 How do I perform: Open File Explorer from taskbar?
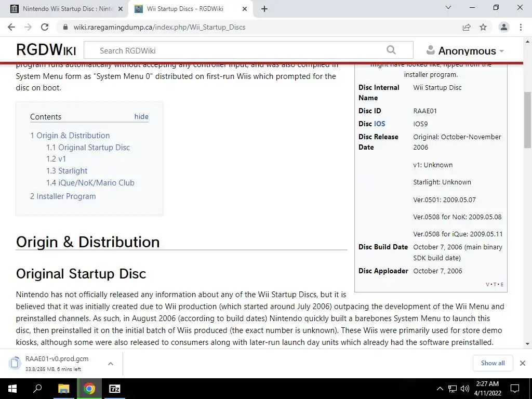(63, 389)
